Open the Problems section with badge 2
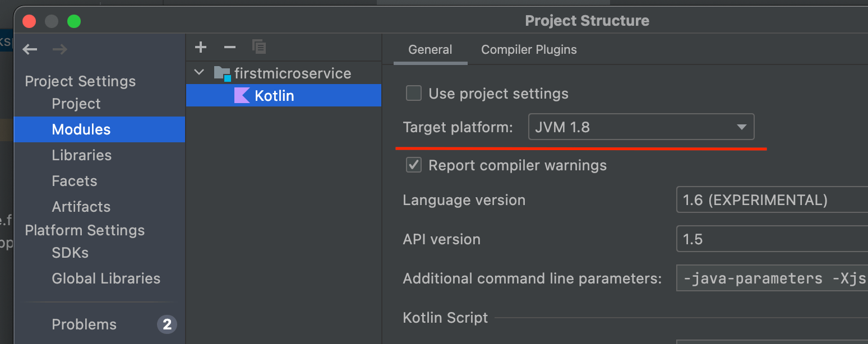Screen dimensions: 868x344 tap(84, 324)
